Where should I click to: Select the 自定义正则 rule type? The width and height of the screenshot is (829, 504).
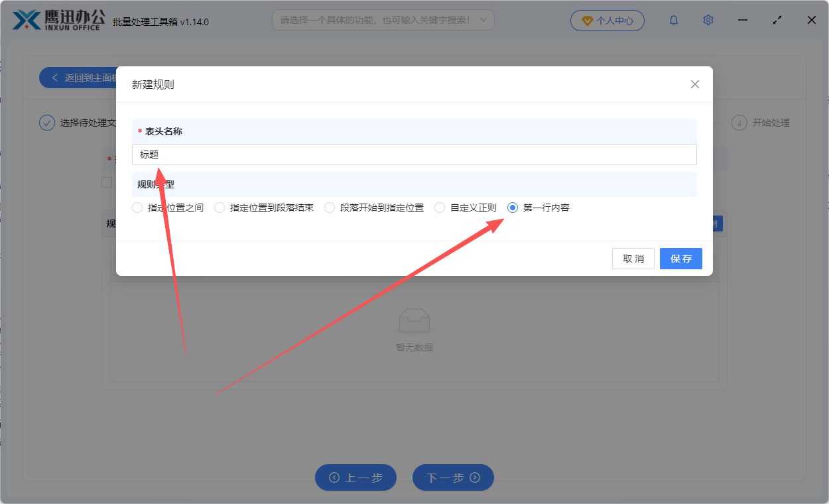pyautogui.click(x=439, y=207)
